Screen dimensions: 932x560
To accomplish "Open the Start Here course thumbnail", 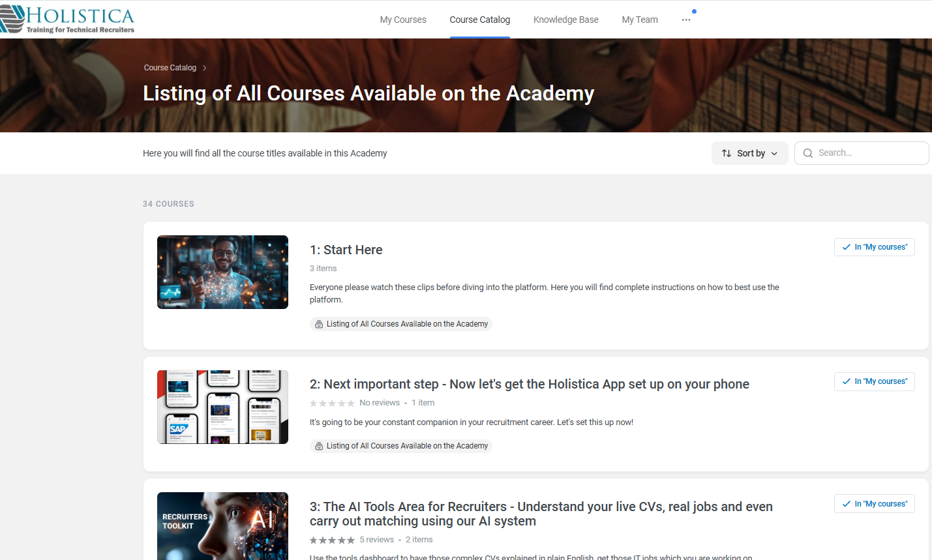I will coord(222,272).
